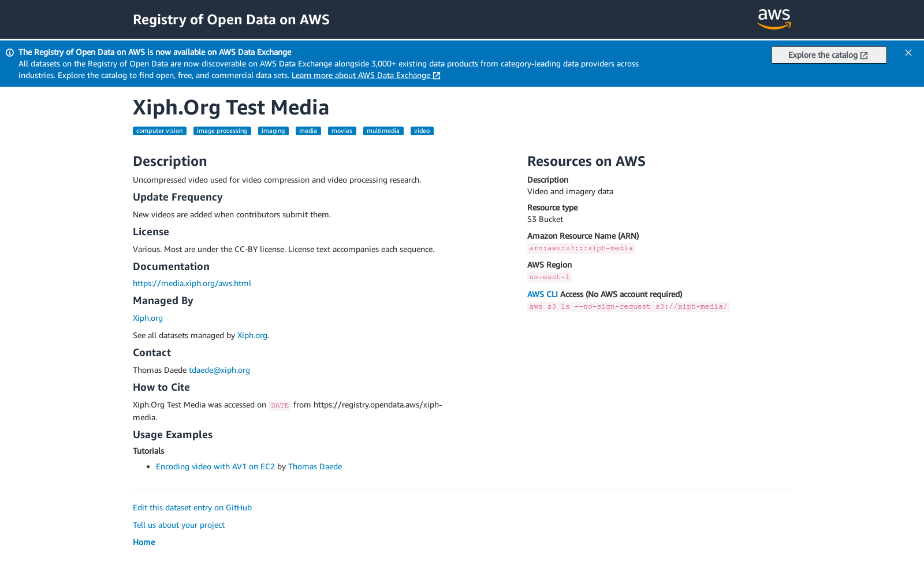
Task: Select the image processing tag
Action: 222,131
